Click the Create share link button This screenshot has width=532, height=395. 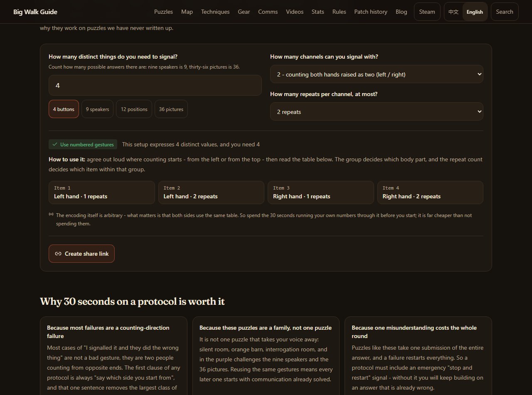(81, 254)
